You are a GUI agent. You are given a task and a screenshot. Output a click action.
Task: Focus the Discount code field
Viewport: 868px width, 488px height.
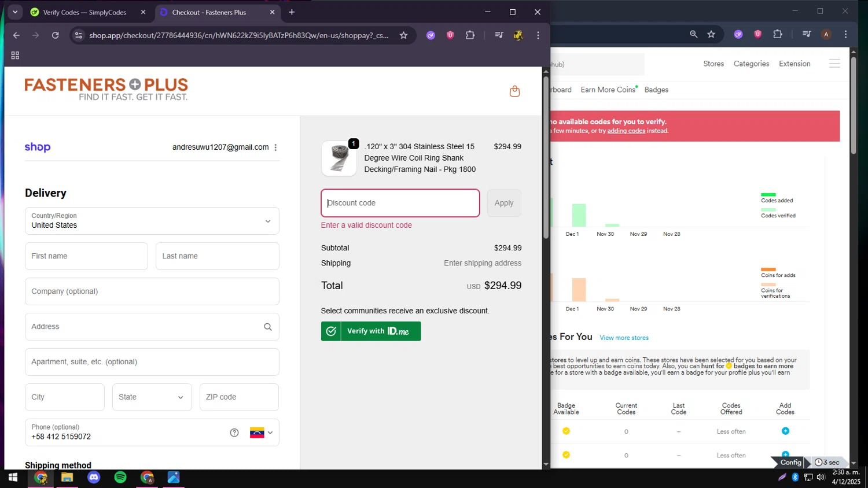point(400,203)
